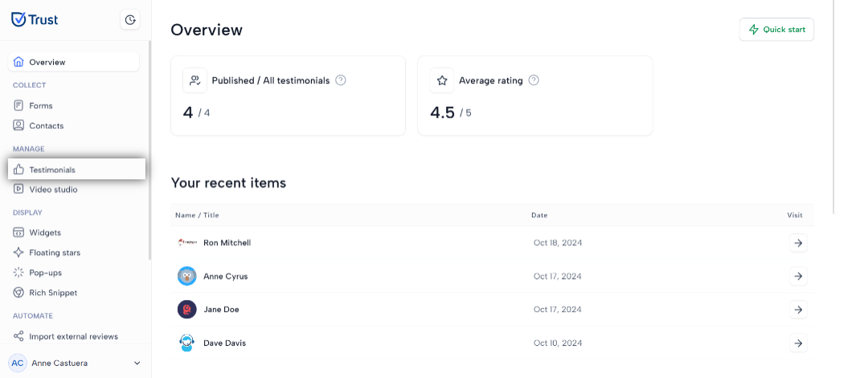Click the star icon in Average rating card
Viewport: 868px width, 378px height.
[x=442, y=80]
